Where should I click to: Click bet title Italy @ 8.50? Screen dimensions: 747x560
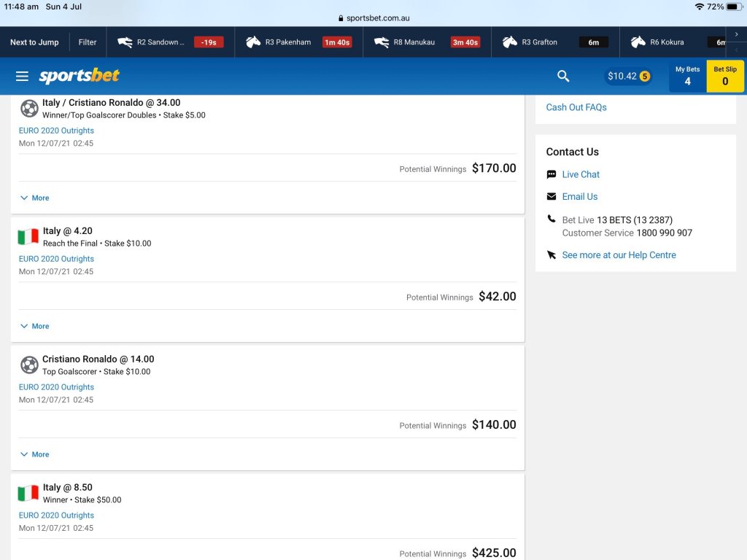[x=68, y=487]
